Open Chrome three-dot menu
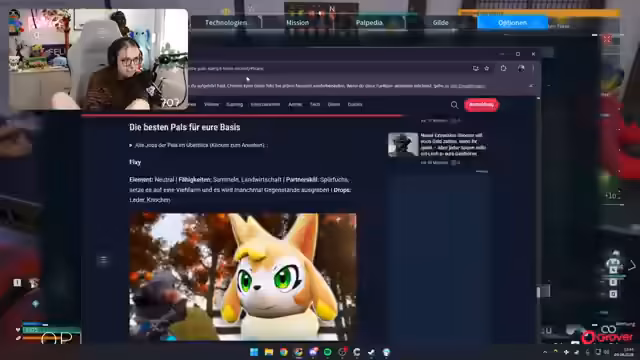Image resolution: width=640 pixels, height=360 pixels. click(x=533, y=69)
